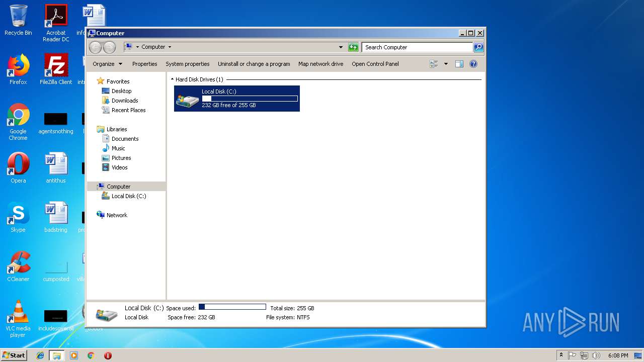Select antithus document on desktop

click(x=56, y=168)
